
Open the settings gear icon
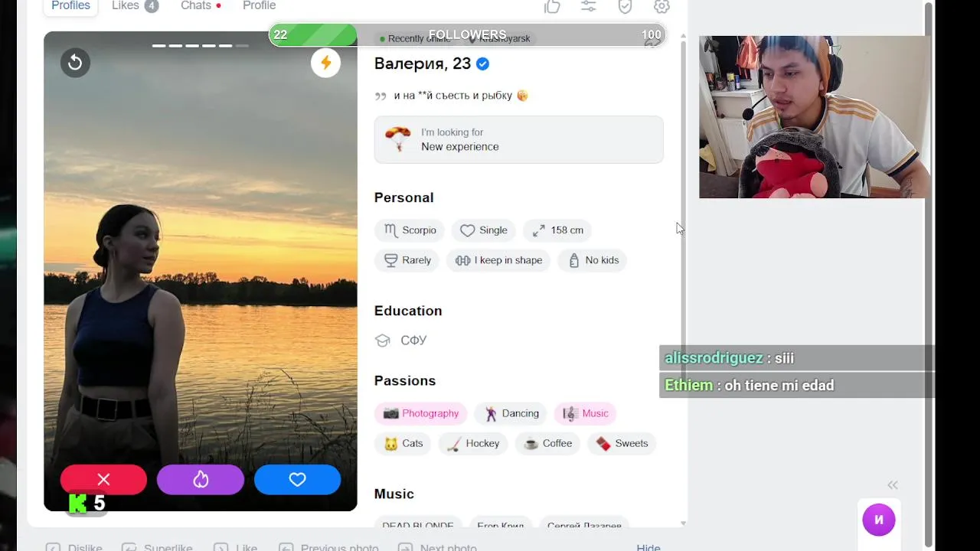point(661,6)
